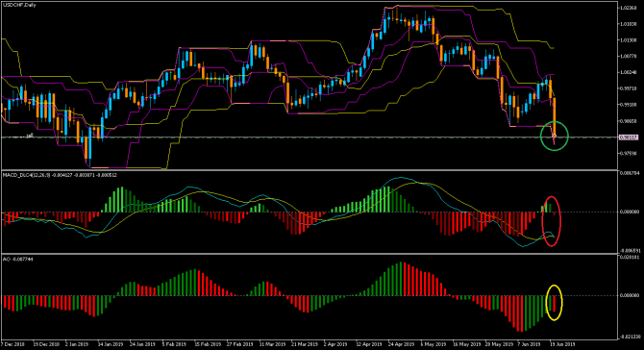
Task: Click the 19 Jun 2019 date label
Action: (x=562, y=344)
